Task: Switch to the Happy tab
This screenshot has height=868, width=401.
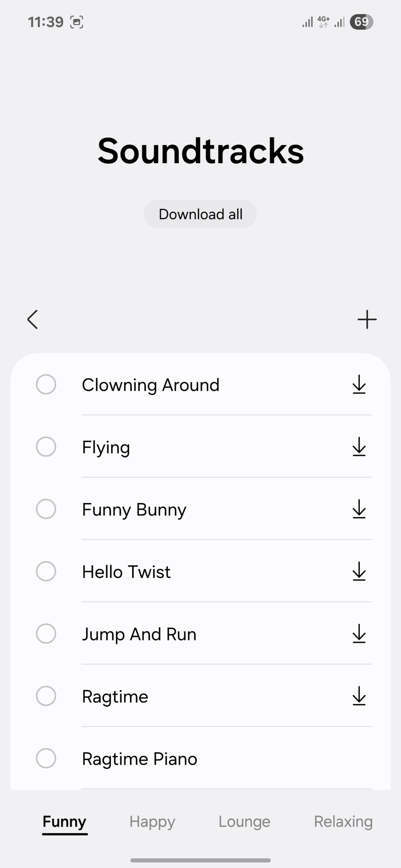Action: [152, 821]
